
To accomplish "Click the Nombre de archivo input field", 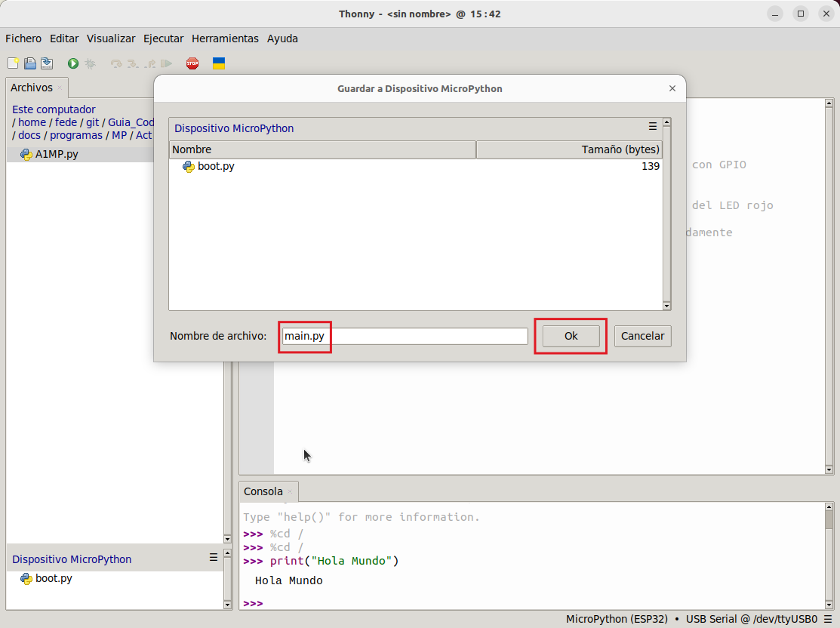I will [x=405, y=336].
